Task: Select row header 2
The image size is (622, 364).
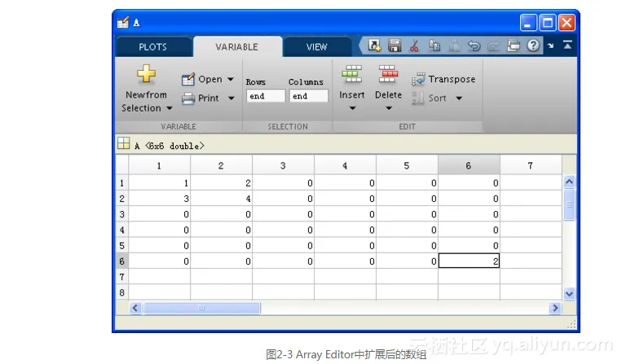Action: pos(121,199)
